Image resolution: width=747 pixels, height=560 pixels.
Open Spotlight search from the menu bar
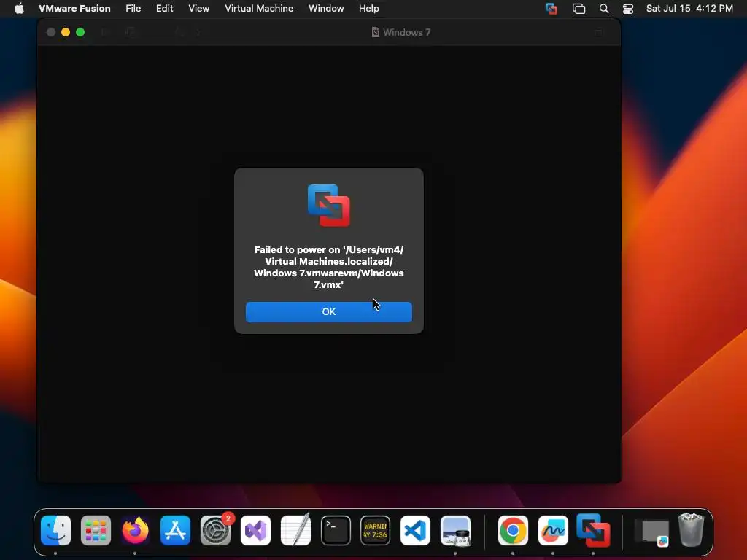click(x=603, y=9)
